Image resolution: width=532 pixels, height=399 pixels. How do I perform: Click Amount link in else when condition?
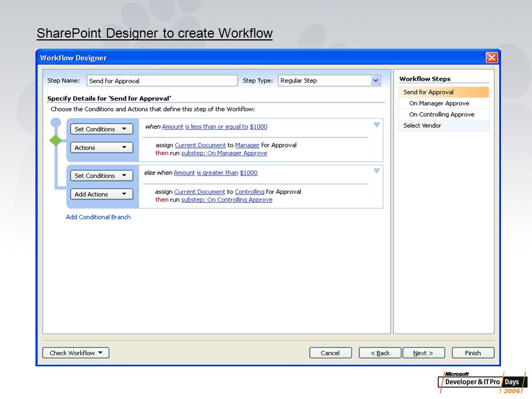[184, 173]
